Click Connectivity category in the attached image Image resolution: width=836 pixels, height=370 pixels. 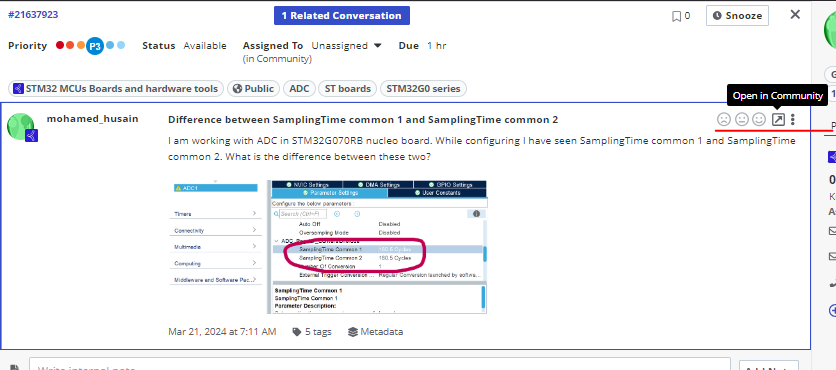[x=215, y=230]
